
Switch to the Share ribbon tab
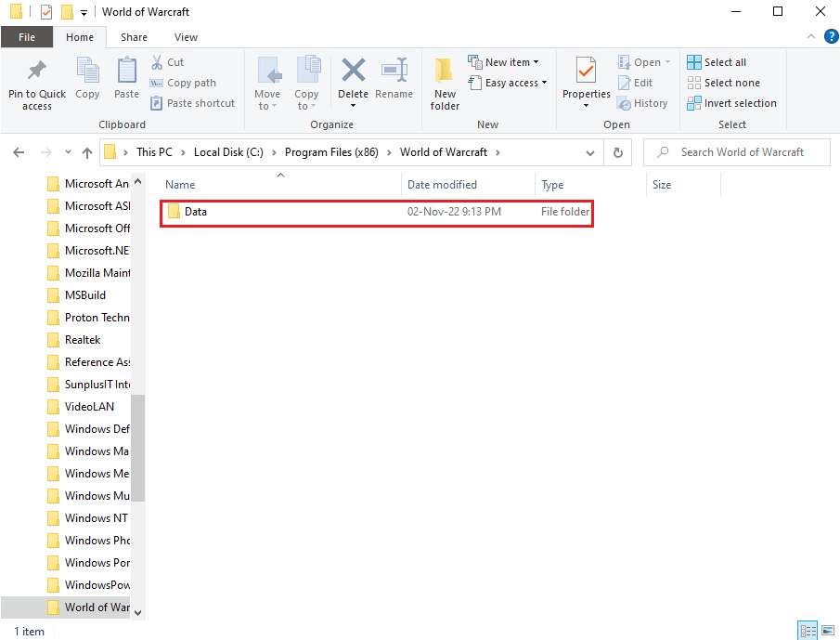(134, 37)
